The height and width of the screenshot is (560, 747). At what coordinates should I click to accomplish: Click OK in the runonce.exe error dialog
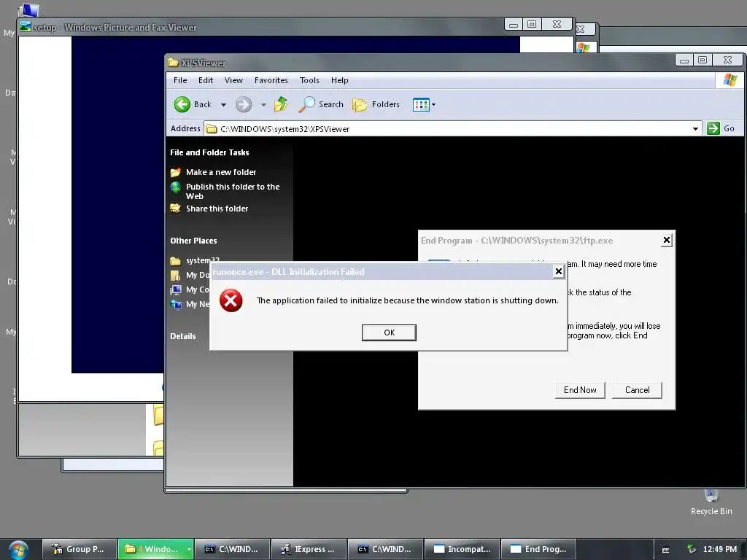tap(389, 332)
